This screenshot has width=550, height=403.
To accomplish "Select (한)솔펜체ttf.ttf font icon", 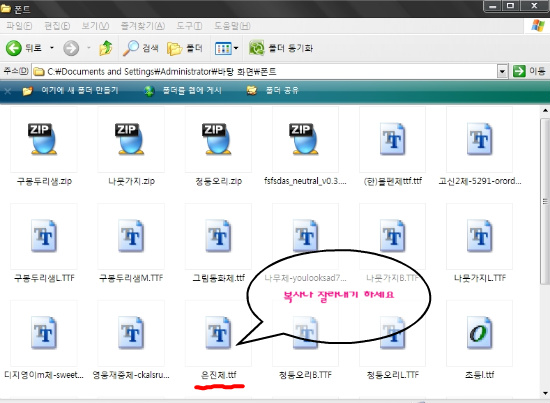I will (392, 139).
